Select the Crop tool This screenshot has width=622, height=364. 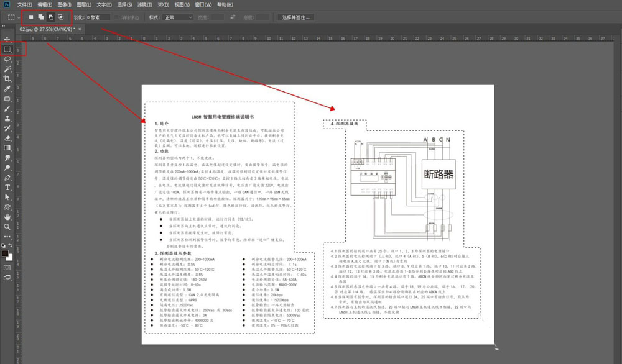tap(6, 78)
